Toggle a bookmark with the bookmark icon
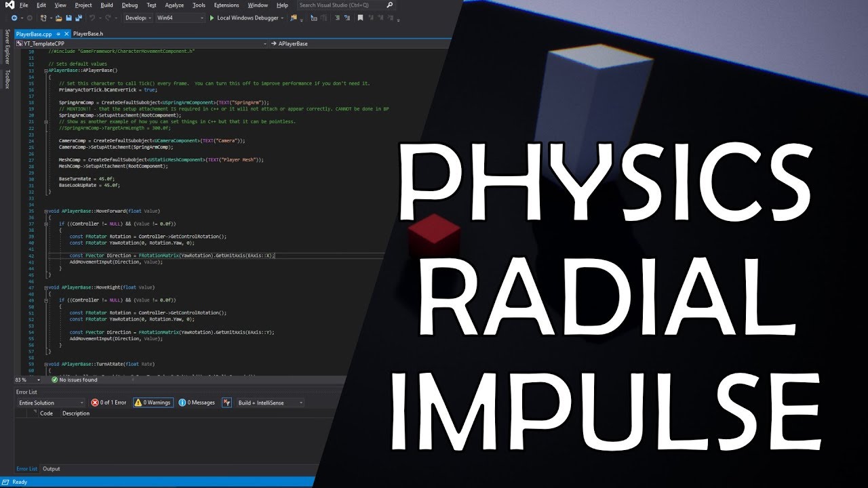This screenshot has width=868, height=488. tap(360, 18)
